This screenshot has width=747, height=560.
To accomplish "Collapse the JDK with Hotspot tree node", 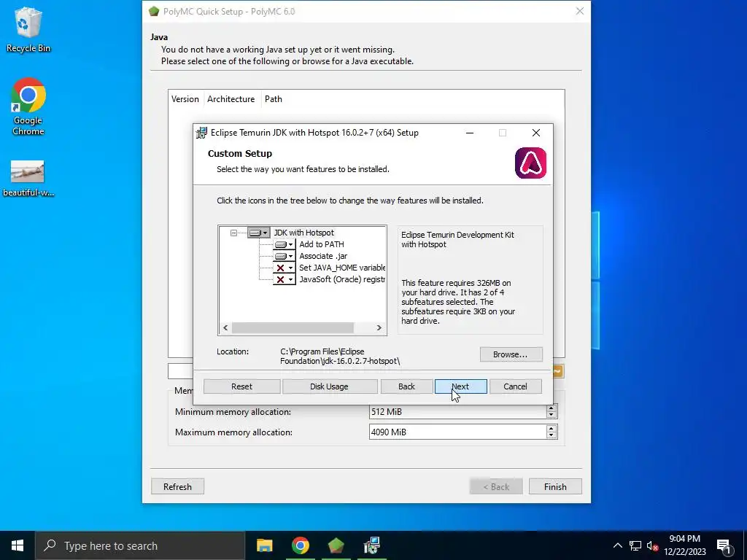I will [233, 233].
